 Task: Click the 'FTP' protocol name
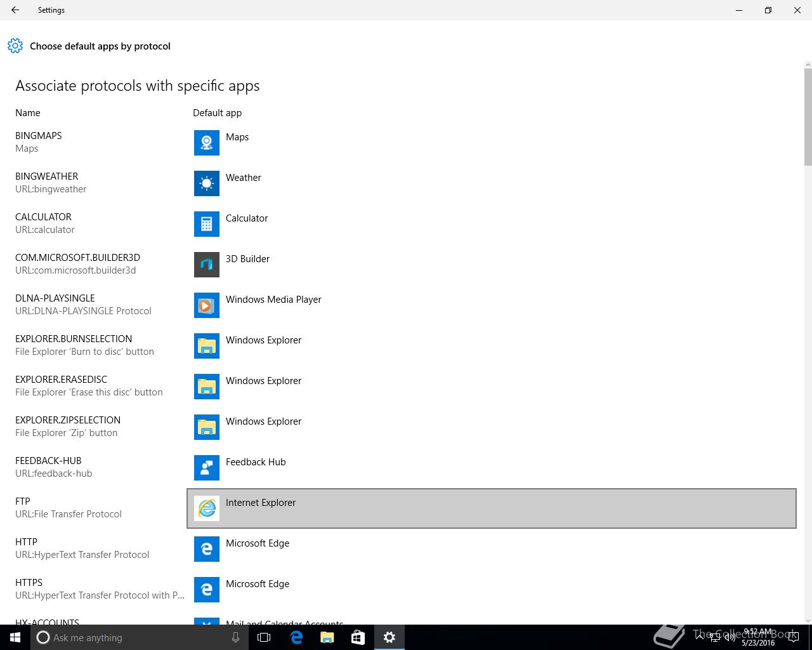pyautogui.click(x=23, y=501)
